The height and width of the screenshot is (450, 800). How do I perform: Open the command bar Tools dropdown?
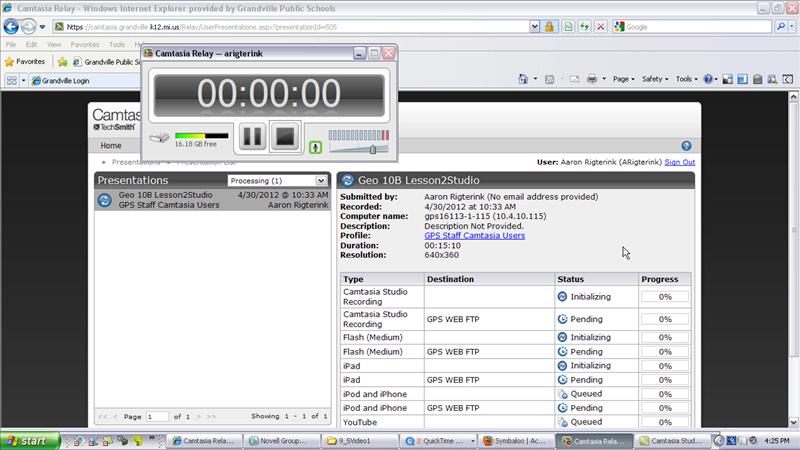pos(686,79)
